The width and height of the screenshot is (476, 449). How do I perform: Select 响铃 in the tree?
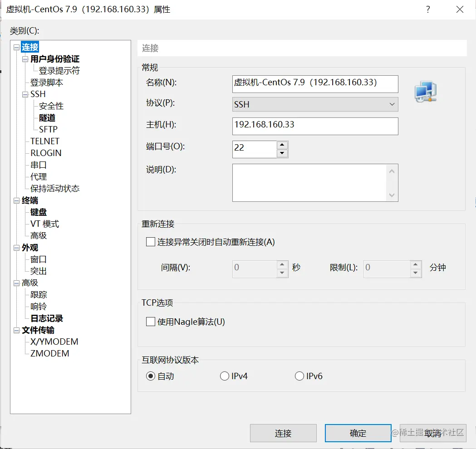point(39,307)
